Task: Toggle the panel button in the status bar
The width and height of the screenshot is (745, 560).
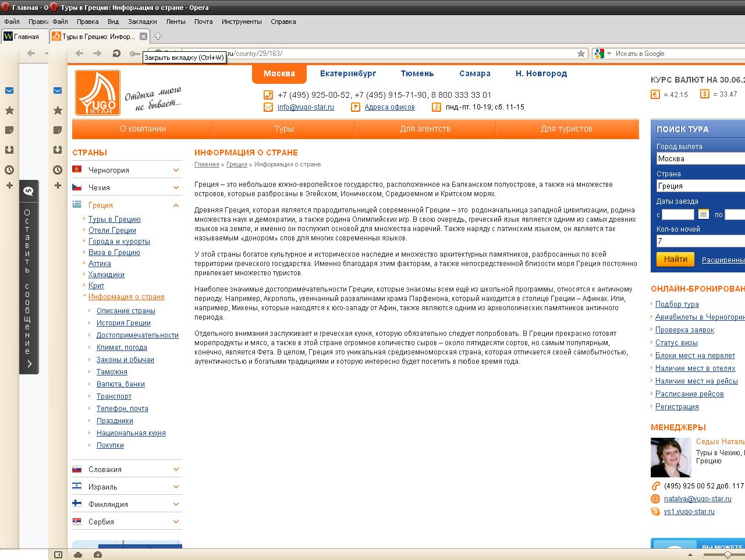Action: tap(58, 555)
